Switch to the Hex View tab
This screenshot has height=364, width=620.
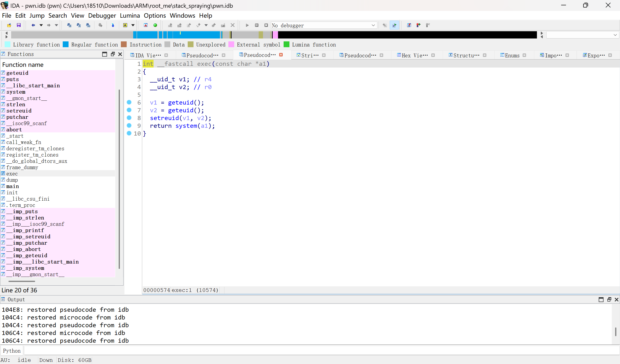414,55
